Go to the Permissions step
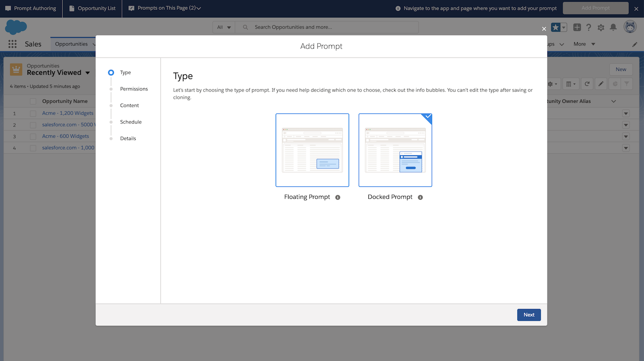 point(134,89)
